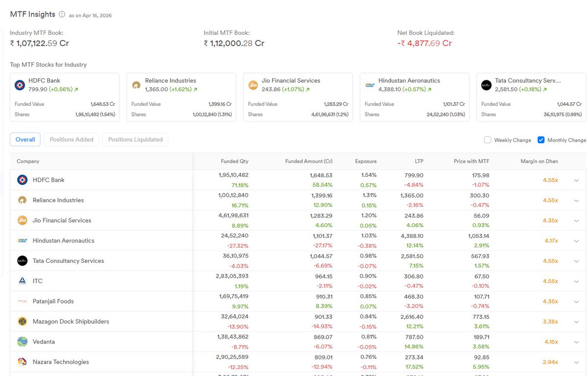588x376 pixels.
Task: Click Net Book Liquidated amount -₹ 4,877.69 Cr
Action: click(424, 43)
